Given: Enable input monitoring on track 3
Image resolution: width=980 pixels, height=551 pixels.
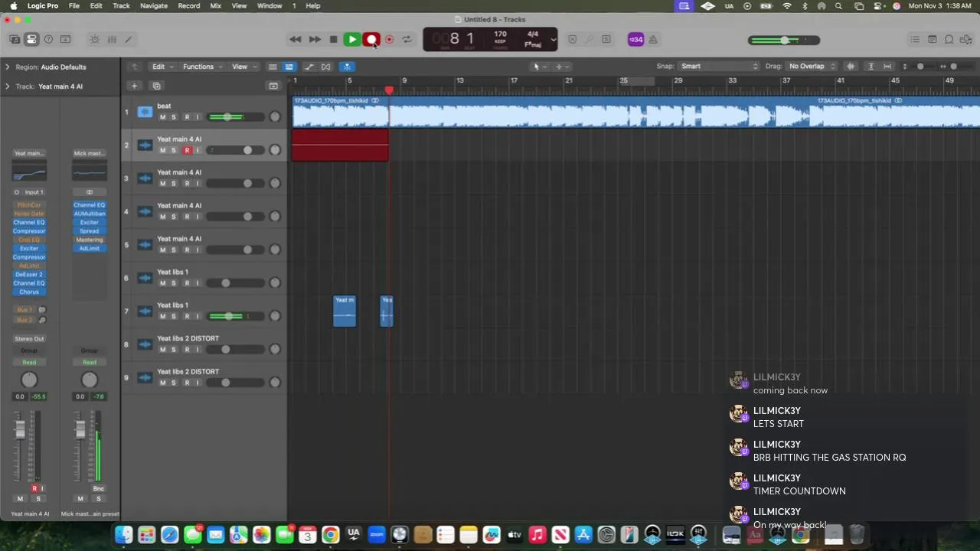Looking at the screenshot, I should pyautogui.click(x=198, y=184).
